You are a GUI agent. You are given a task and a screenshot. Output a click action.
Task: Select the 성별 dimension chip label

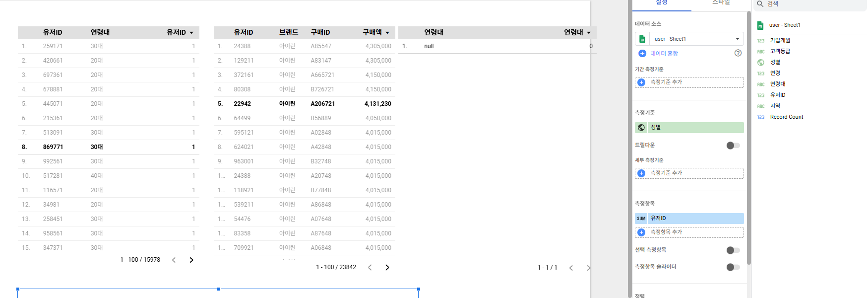tap(656, 128)
